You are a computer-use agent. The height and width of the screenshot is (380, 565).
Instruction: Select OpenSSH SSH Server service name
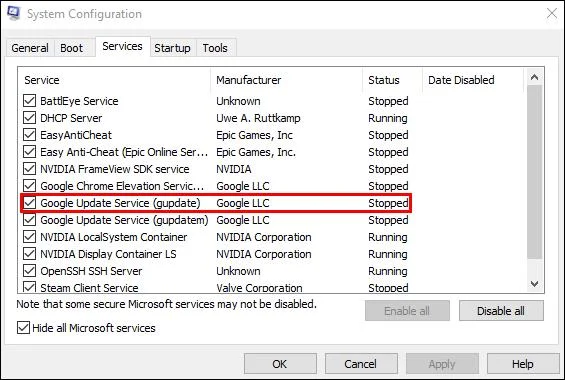pos(91,271)
